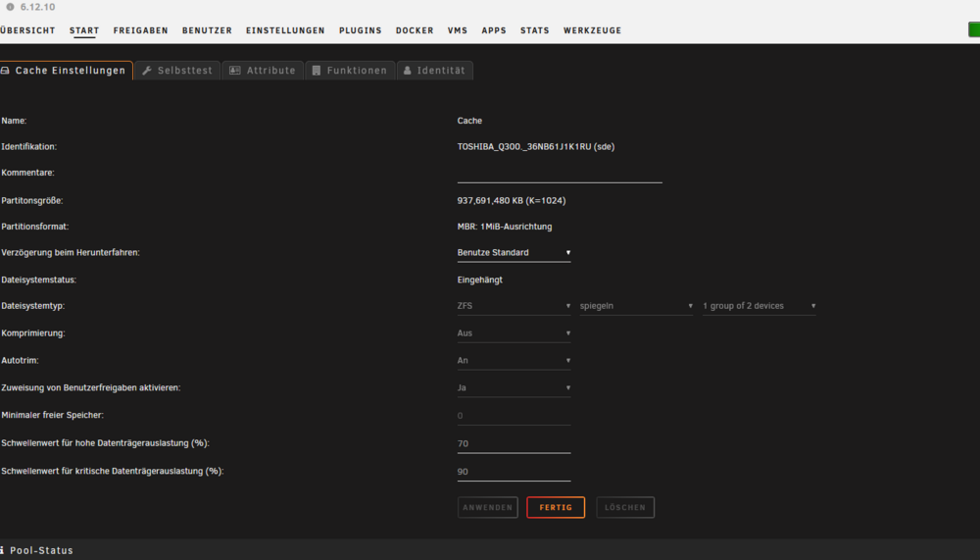Open EINSTELLUNGEN menu item
Viewport: 980px width, 560px height.
click(285, 30)
